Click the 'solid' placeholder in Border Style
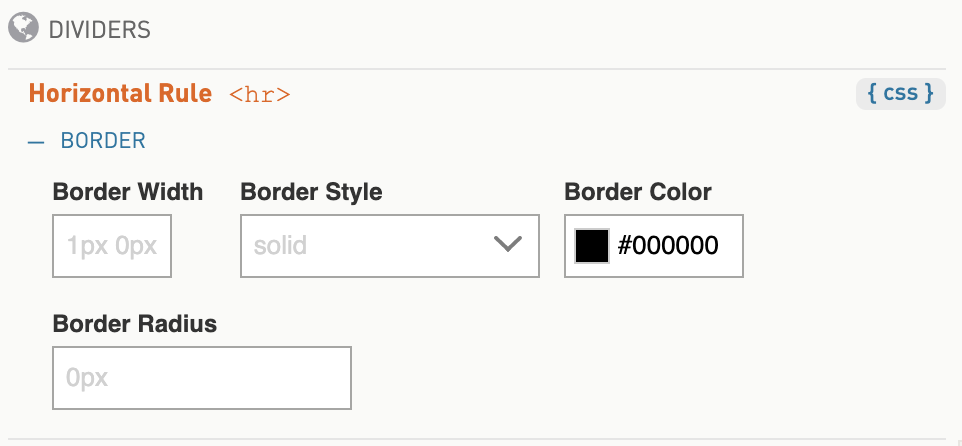The image size is (962, 446). (280, 246)
